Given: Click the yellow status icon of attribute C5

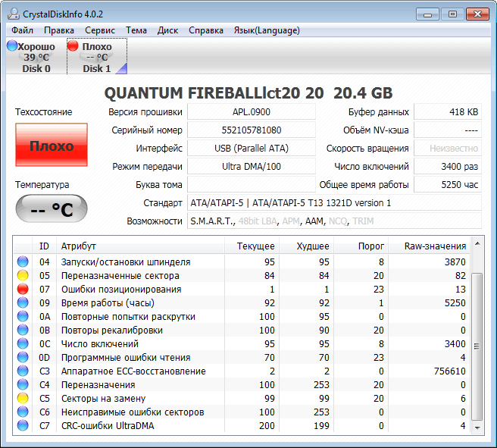Looking at the screenshot, I should tap(23, 398).
